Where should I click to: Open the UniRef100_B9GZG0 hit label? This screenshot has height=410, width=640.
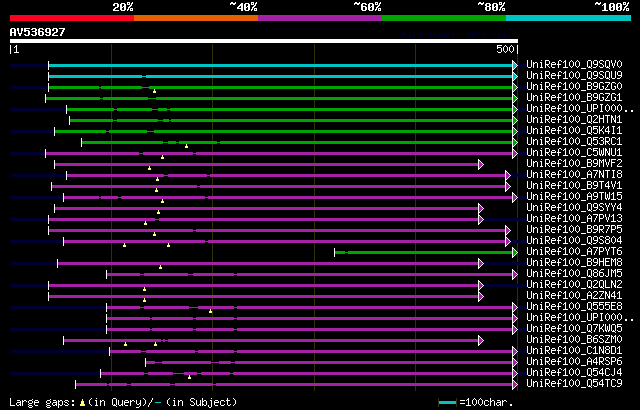[574, 86]
